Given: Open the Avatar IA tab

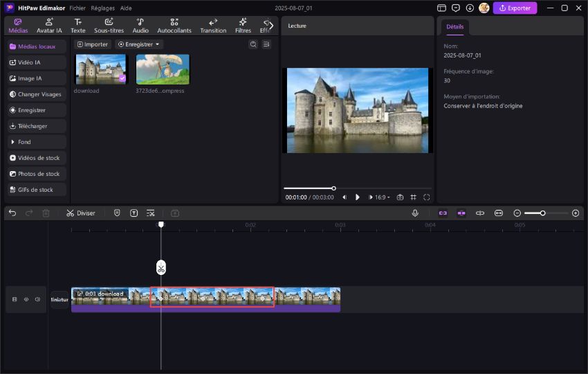Looking at the screenshot, I should click(x=49, y=26).
